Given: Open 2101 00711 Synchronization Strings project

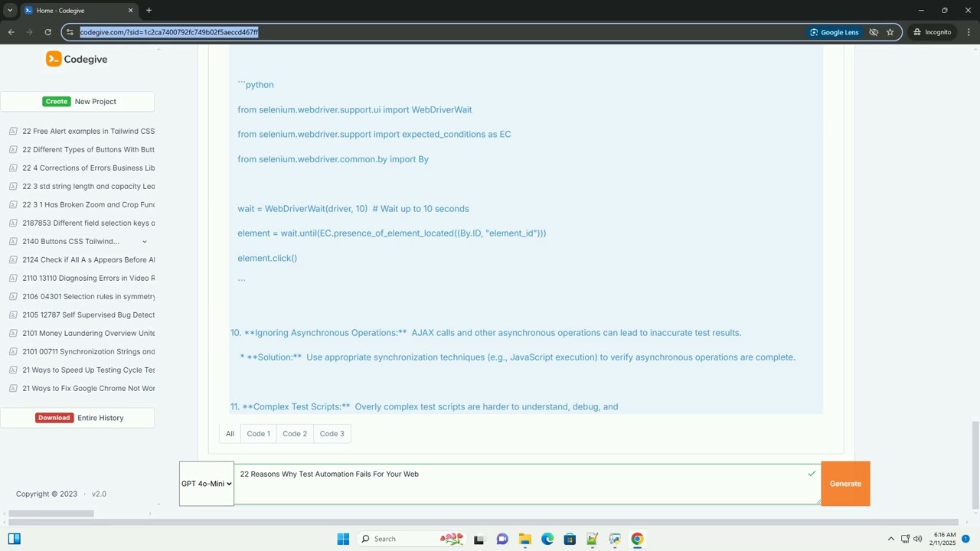Looking at the screenshot, I should coord(88,351).
